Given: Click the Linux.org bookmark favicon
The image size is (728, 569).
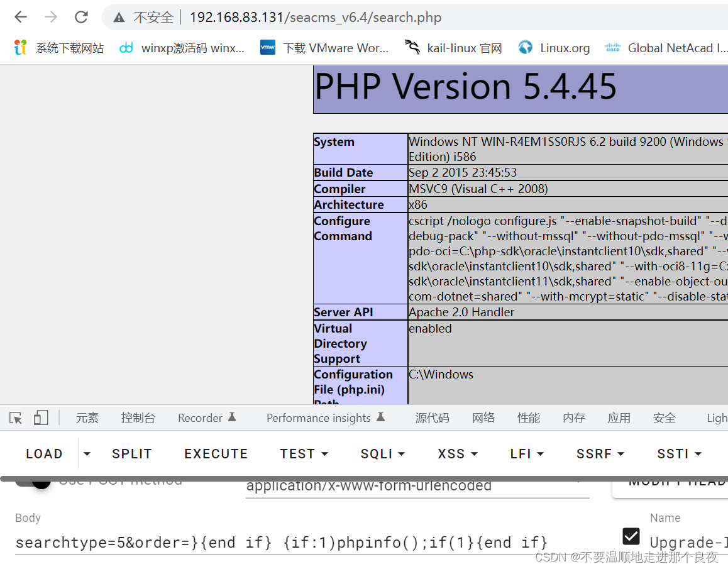Looking at the screenshot, I should point(525,47).
